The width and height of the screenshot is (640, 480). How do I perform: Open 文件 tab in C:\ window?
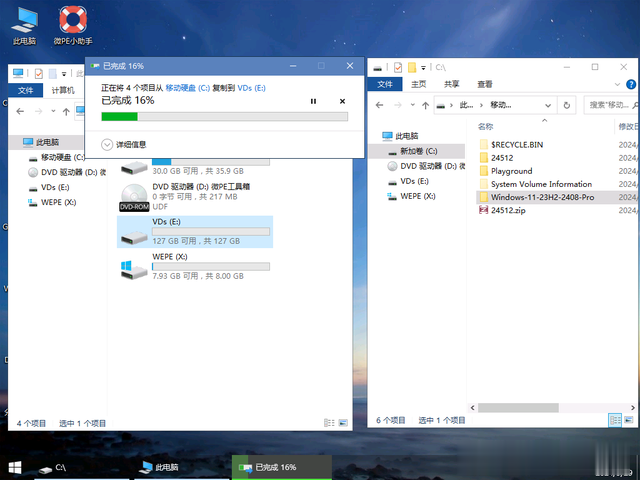point(385,84)
